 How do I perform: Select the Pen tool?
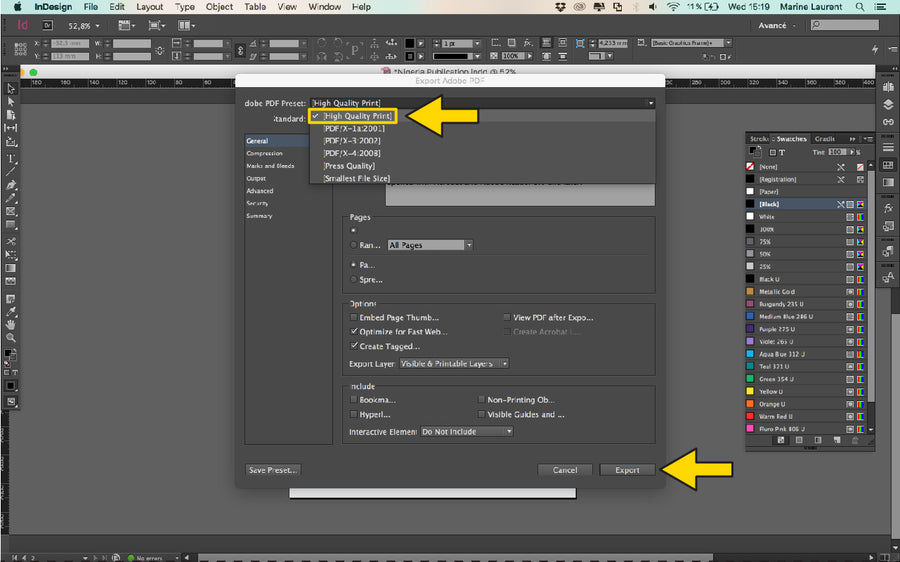coord(11,185)
